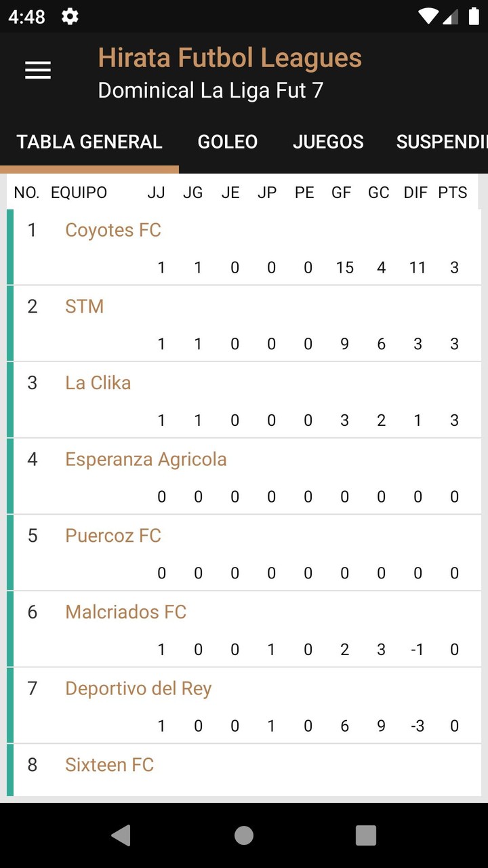Open Deportivo del Rey team
The height and width of the screenshot is (868, 488).
(138, 688)
